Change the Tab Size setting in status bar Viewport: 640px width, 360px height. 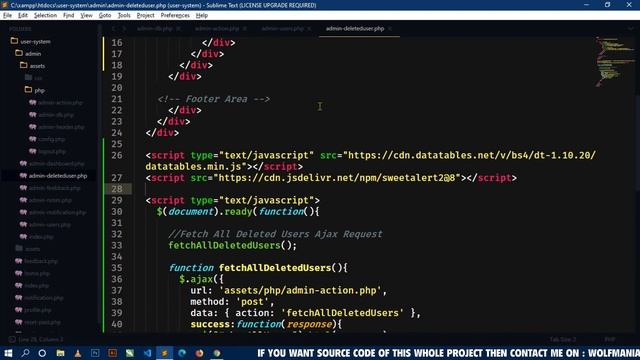(x=563, y=340)
